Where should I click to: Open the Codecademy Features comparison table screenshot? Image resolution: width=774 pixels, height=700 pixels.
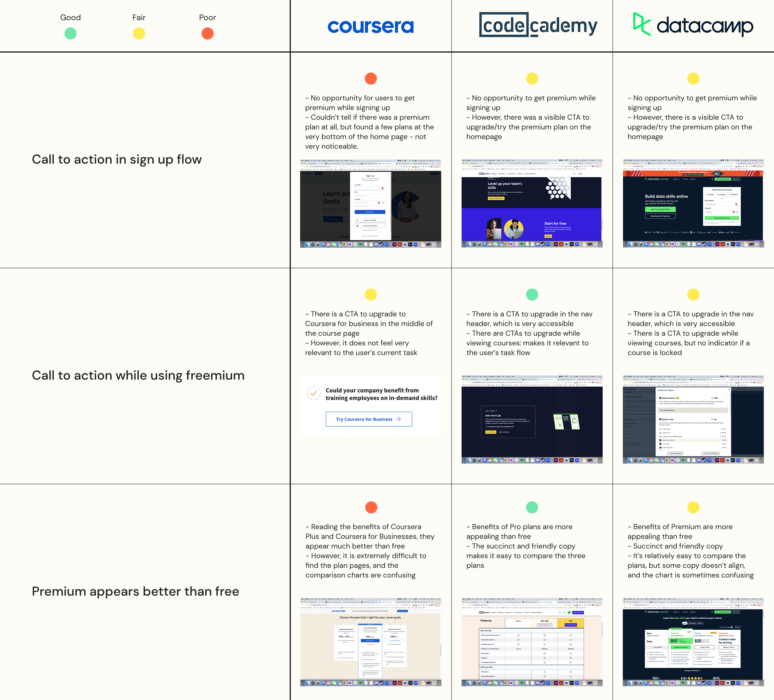[x=532, y=642]
